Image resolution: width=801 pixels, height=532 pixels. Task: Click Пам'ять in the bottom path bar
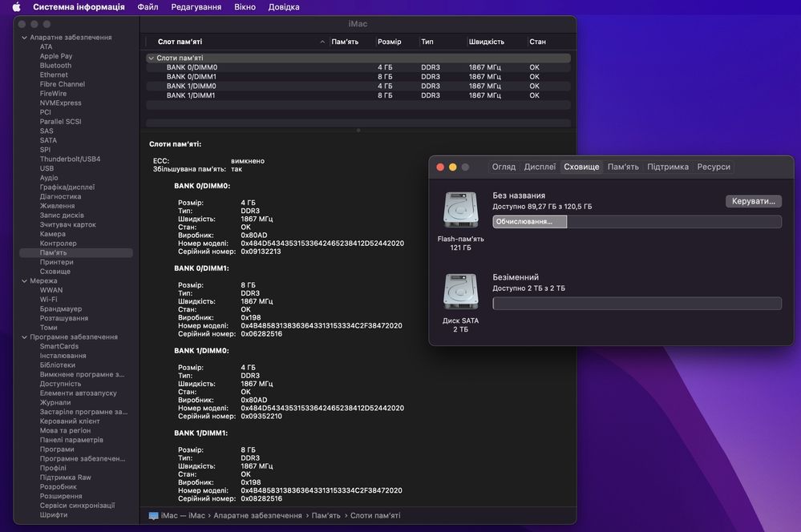click(326, 516)
